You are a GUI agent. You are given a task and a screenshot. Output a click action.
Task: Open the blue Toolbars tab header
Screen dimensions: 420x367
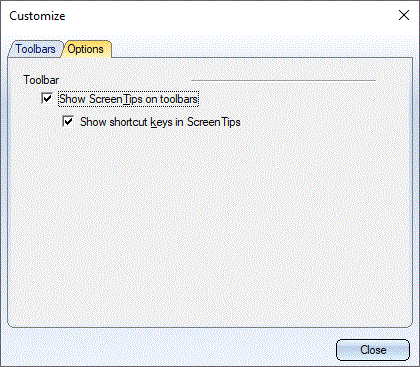point(36,49)
